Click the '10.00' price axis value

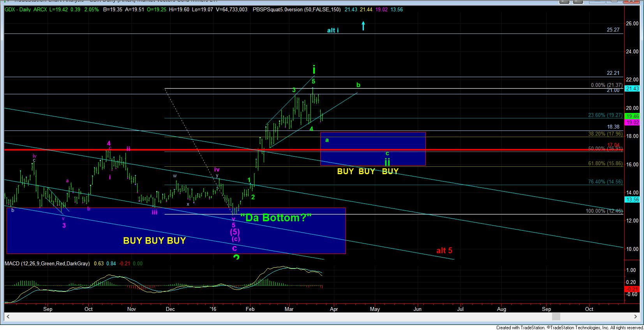tap(632, 249)
